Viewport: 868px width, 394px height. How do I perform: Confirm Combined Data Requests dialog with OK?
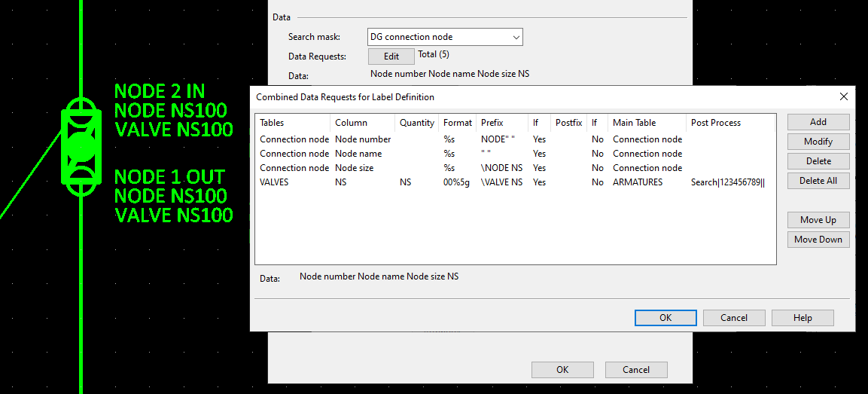[x=665, y=318]
